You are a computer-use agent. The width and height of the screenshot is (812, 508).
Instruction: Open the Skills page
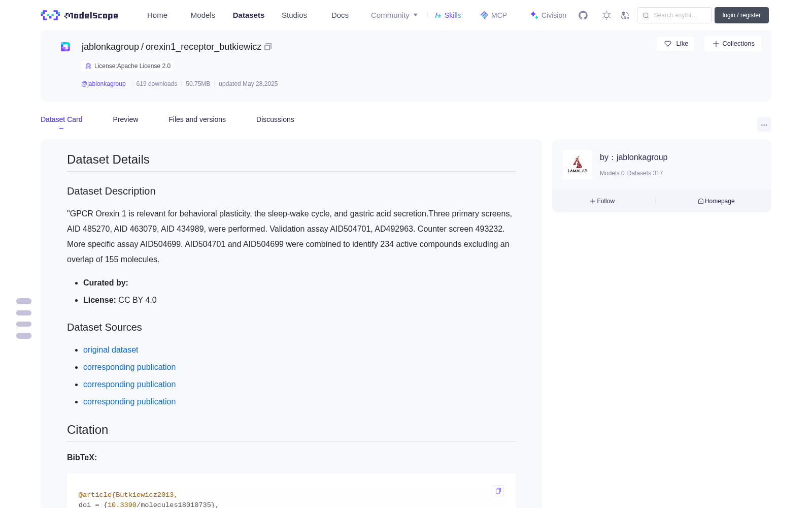(x=448, y=15)
